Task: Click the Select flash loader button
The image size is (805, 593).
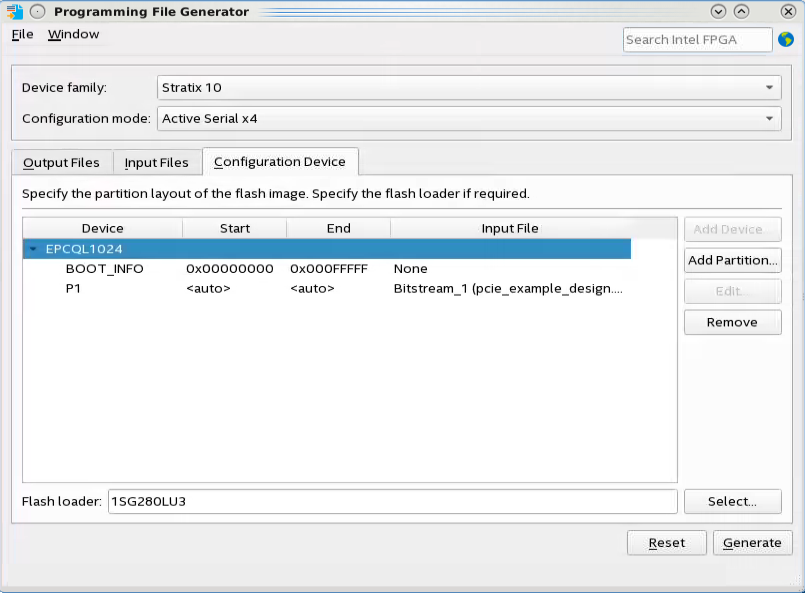Action: (x=733, y=501)
